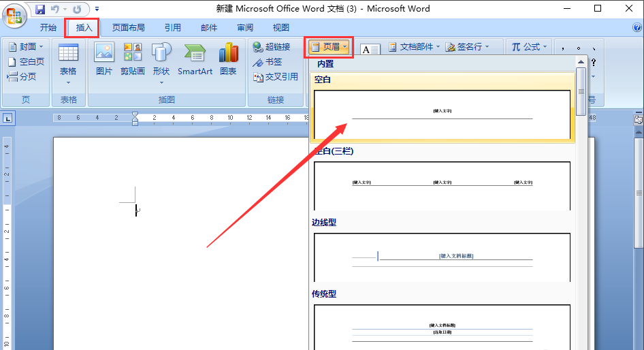
Task: Click the text box icon beside 页眉
Action: pyautogui.click(x=370, y=49)
